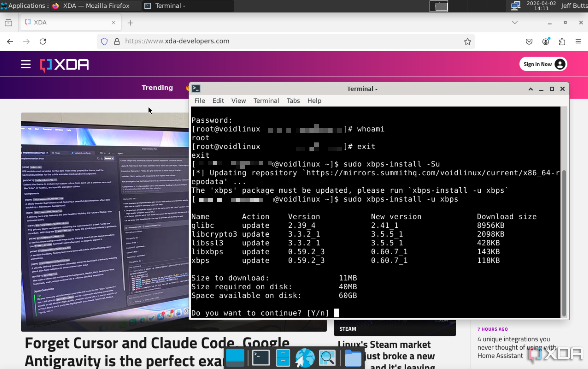Viewport: 588px width, 369px height.
Task: Open the 4 unique integrations Home Assistant article
Action: click(517, 347)
